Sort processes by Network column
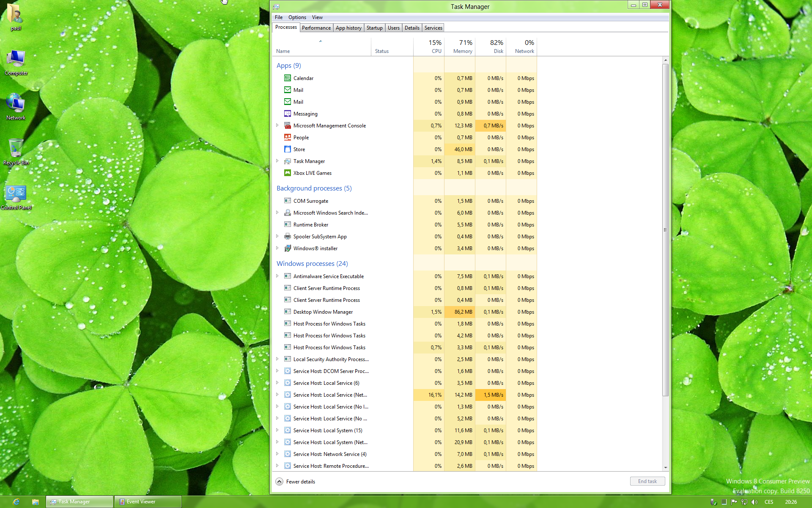The image size is (812, 508). tap(521, 47)
